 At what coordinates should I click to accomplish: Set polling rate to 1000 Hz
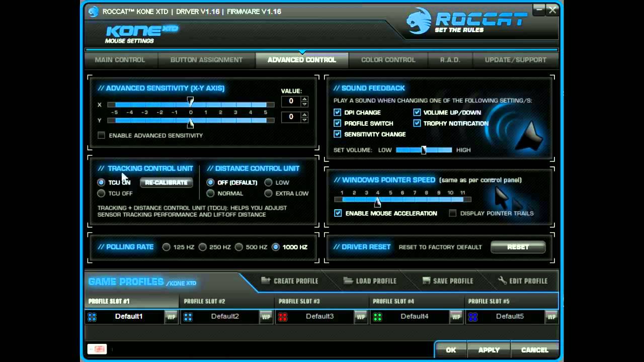pyautogui.click(x=276, y=247)
